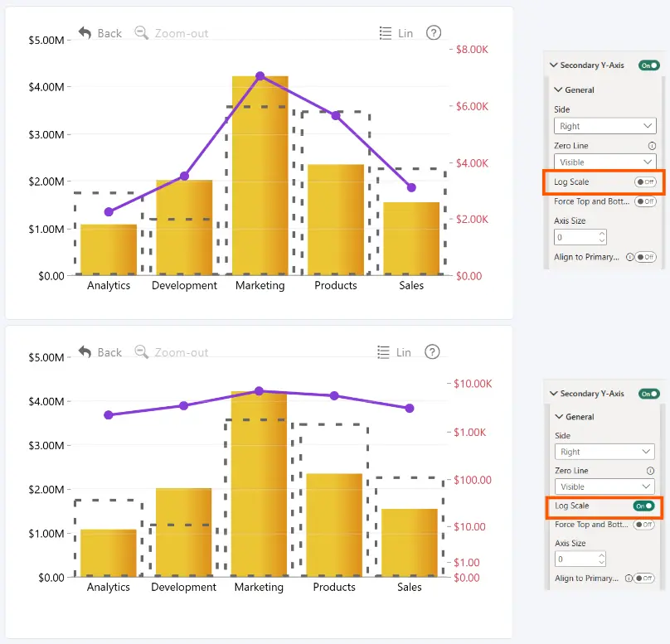
Task: Disable the Log Scale toggle currently on
Action: (644, 506)
